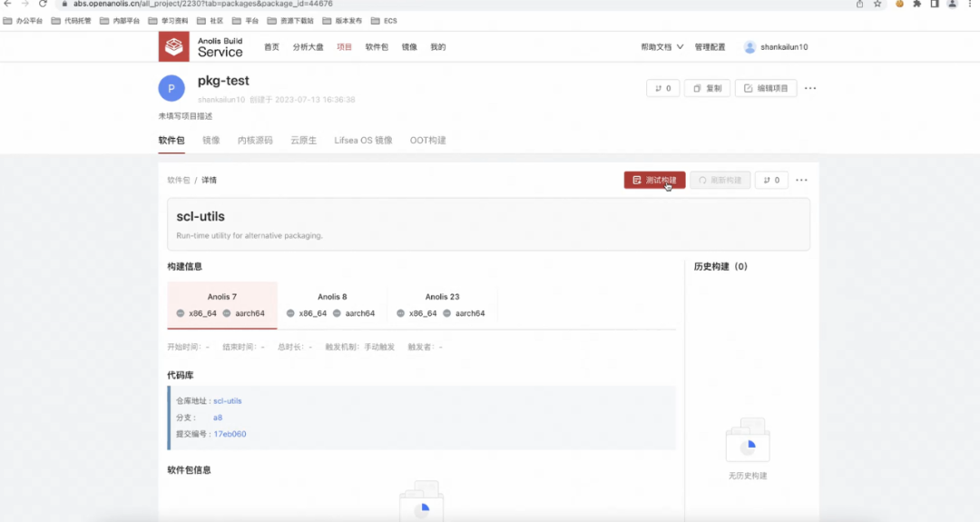Click the pkg-test project avatar P
This screenshot has height=522, width=980.
tap(171, 88)
